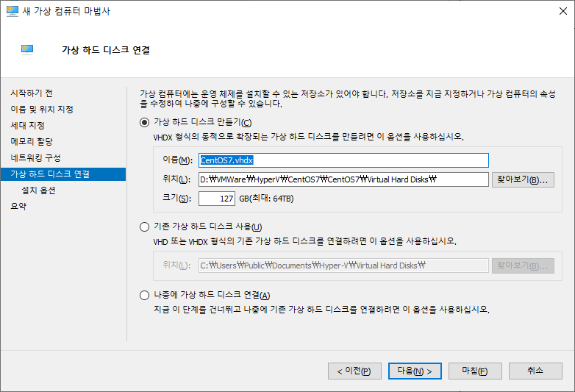Select 나중에 가상 하드 디스크 연결 radio button
This screenshot has height=392, width=575.
pos(144,295)
